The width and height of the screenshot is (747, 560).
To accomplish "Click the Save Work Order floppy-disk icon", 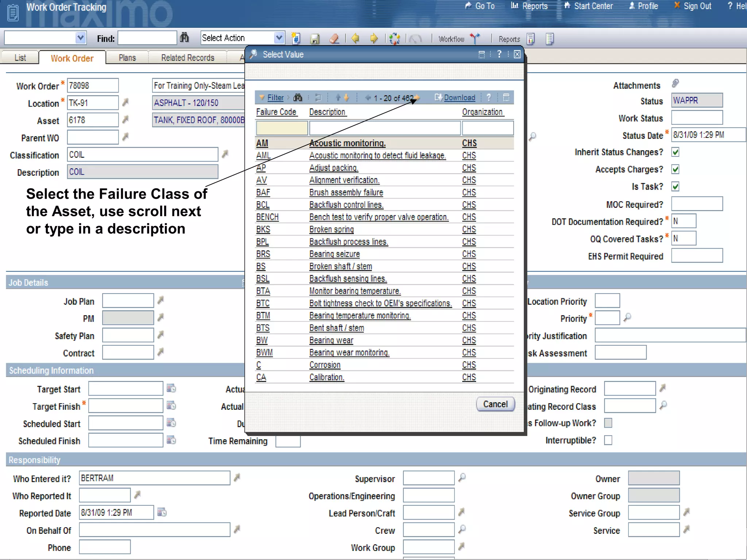I will tap(315, 39).
